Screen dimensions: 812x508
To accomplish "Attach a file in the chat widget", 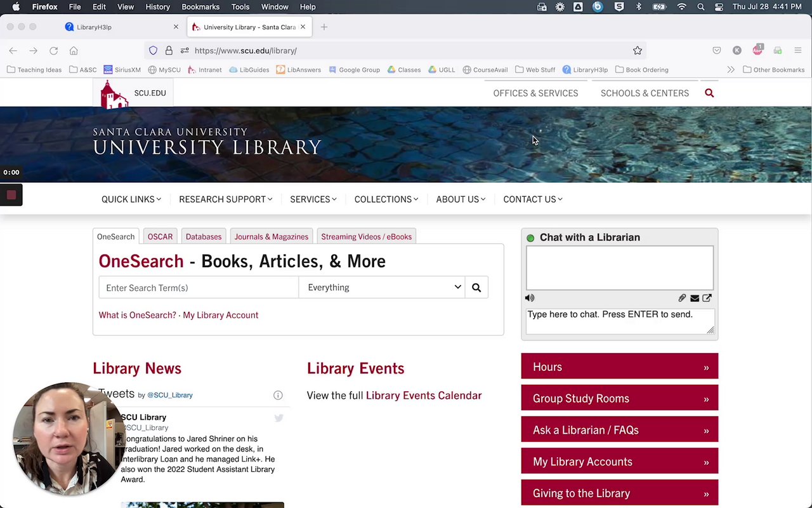I will 682,298.
